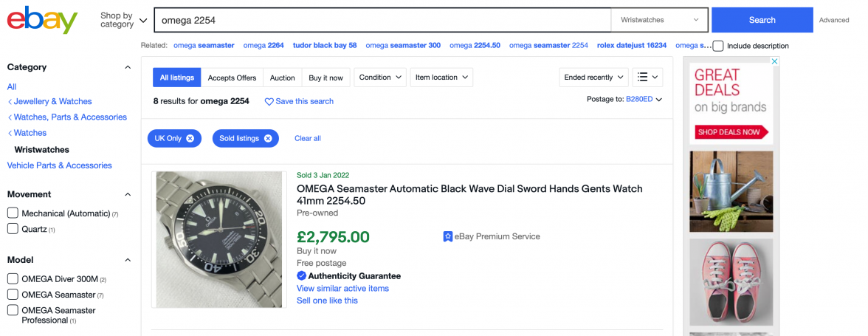868x336 pixels.
Task: Select the Buy it now tab
Action: click(325, 78)
